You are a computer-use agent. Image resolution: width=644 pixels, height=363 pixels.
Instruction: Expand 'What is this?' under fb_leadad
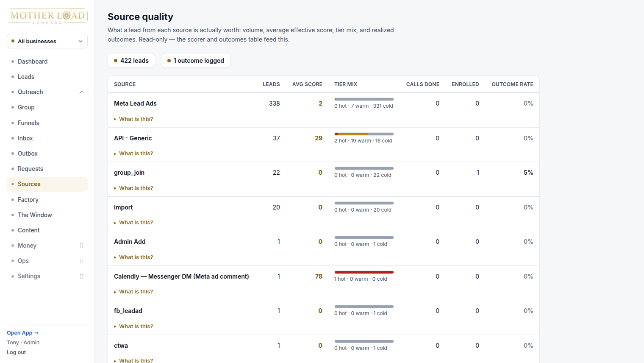click(133, 327)
